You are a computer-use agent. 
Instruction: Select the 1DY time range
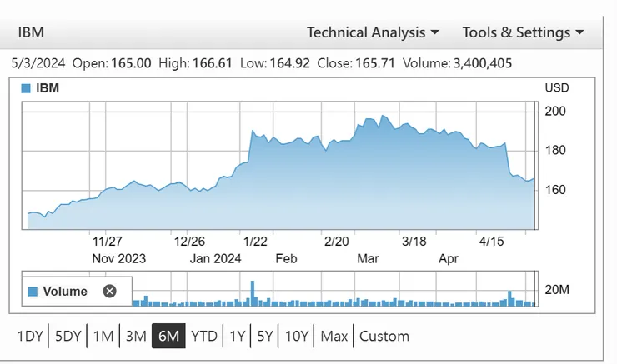click(x=30, y=337)
